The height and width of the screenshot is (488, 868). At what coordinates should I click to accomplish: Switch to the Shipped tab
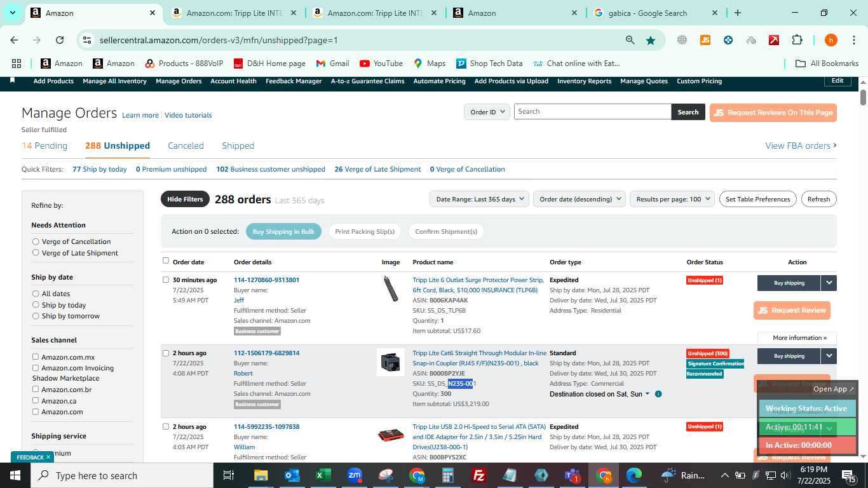(x=238, y=146)
